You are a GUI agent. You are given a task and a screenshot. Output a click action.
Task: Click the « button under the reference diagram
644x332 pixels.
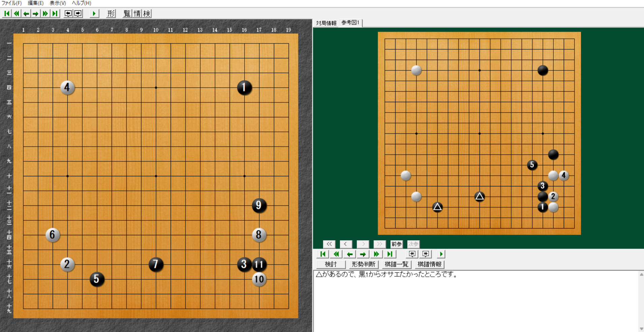[329, 244]
